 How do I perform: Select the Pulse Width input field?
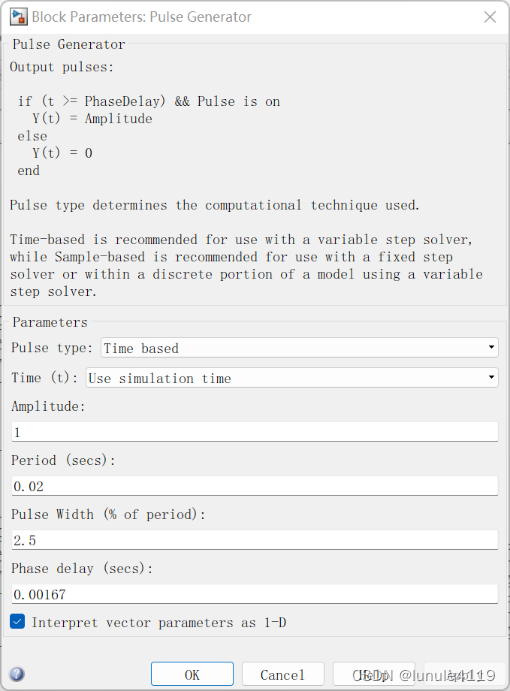pyautogui.click(x=255, y=540)
